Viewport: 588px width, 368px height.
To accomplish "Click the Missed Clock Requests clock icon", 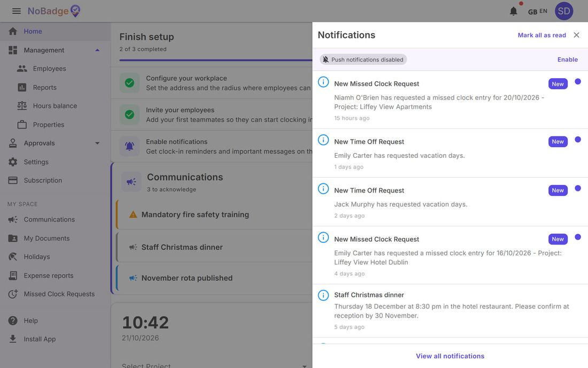I will point(13,294).
